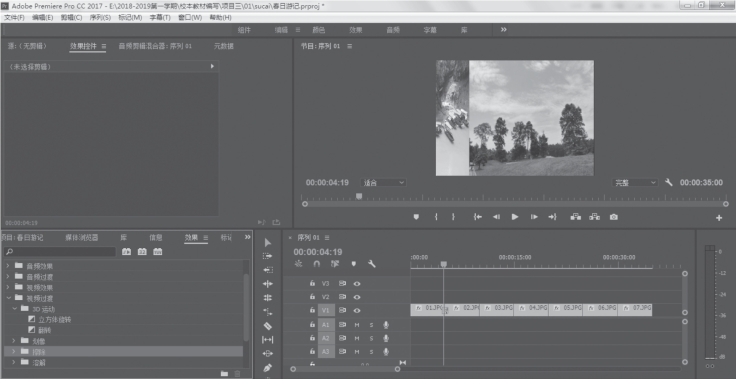Click the timeline wrench settings icon
This screenshot has width=736, height=379.
[x=372, y=264]
